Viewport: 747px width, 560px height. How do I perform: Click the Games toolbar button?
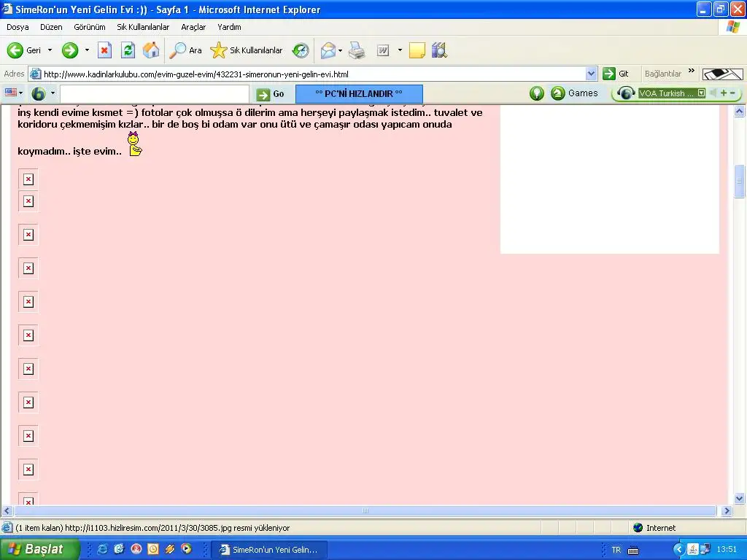tap(575, 93)
